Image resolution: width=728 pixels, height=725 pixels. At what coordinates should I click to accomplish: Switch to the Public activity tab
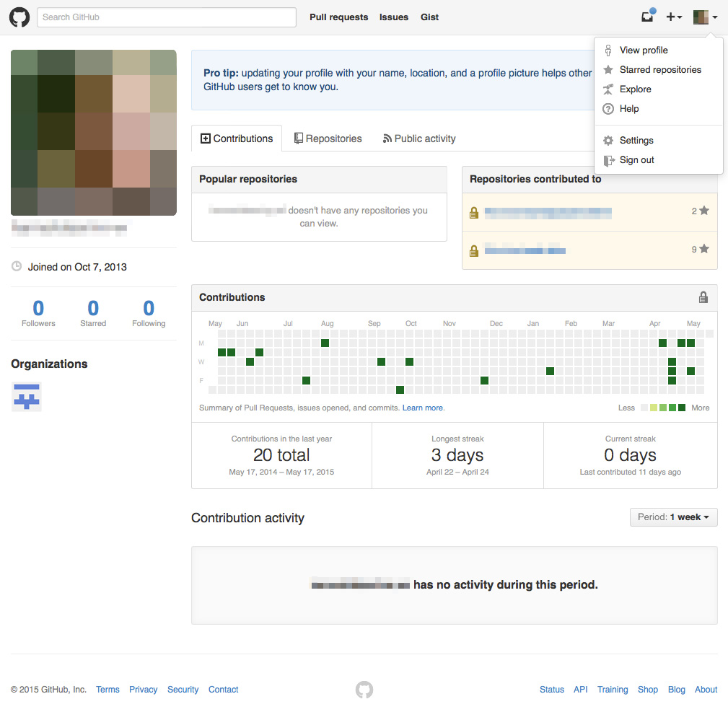point(419,139)
